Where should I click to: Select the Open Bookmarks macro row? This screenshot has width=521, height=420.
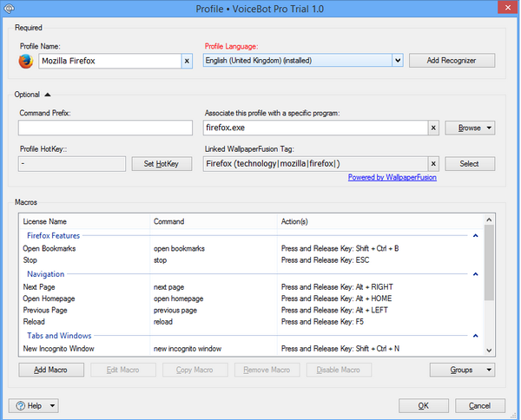252,249
